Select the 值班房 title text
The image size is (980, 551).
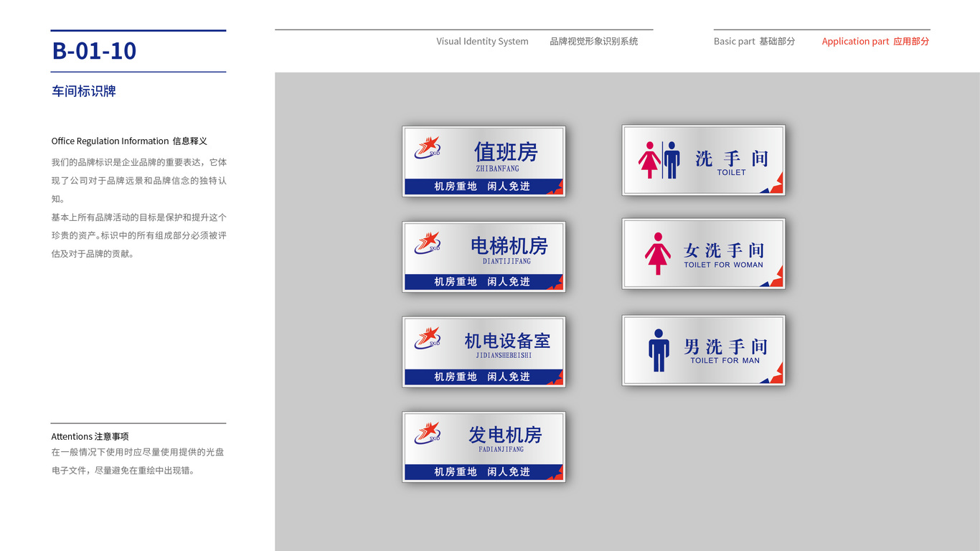(x=506, y=152)
